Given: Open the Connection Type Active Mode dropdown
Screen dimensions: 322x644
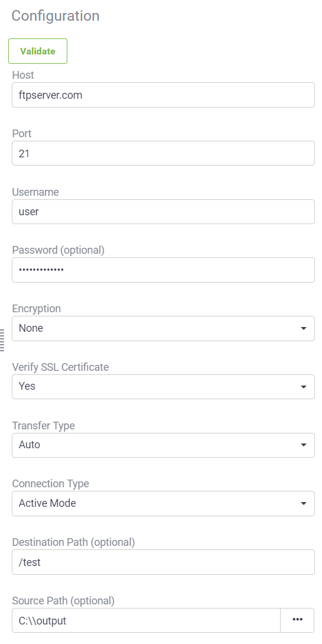Looking at the screenshot, I should click(163, 503).
